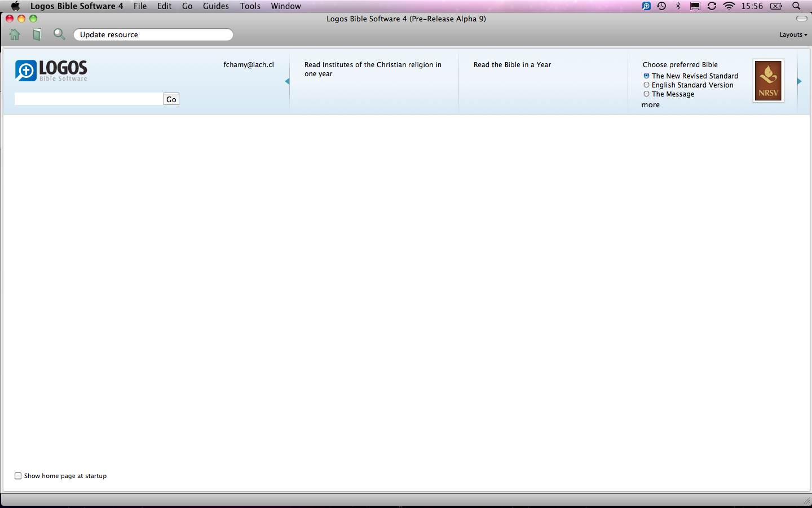Open the Layouts dropdown
The height and width of the screenshot is (508, 812).
pyautogui.click(x=793, y=34)
